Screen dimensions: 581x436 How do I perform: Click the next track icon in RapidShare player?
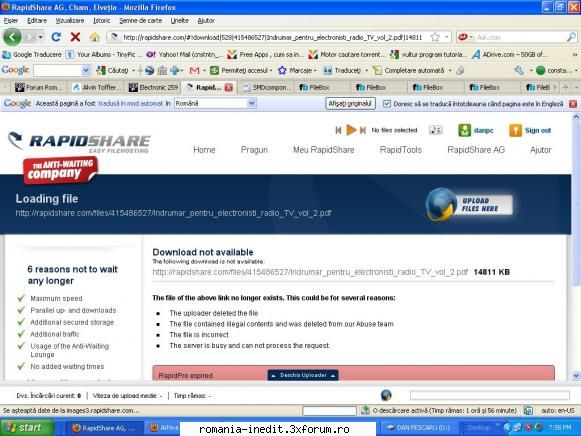[363, 130]
